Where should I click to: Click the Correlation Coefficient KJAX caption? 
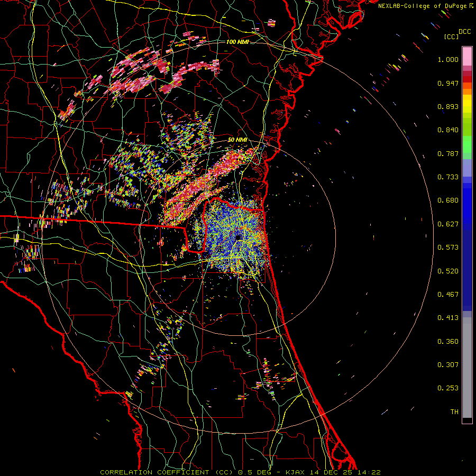coord(240,472)
